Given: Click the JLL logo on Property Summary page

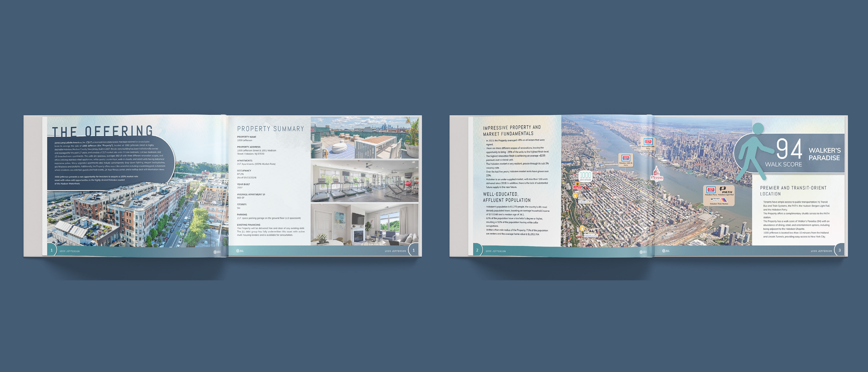Looking at the screenshot, I should click(x=240, y=251).
